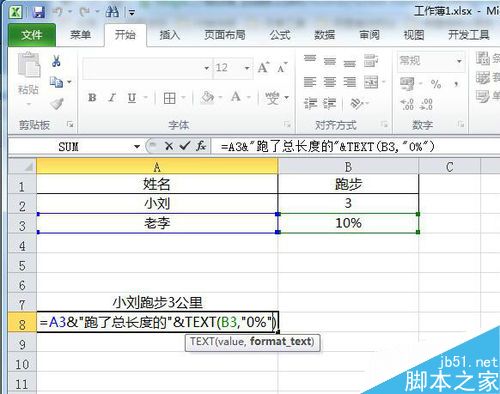Screen dimensions: 500x394
Task: Click the Comma Style icon
Action: point(456,83)
